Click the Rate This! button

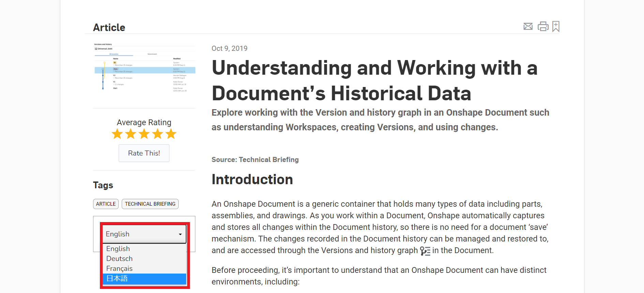tap(144, 153)
